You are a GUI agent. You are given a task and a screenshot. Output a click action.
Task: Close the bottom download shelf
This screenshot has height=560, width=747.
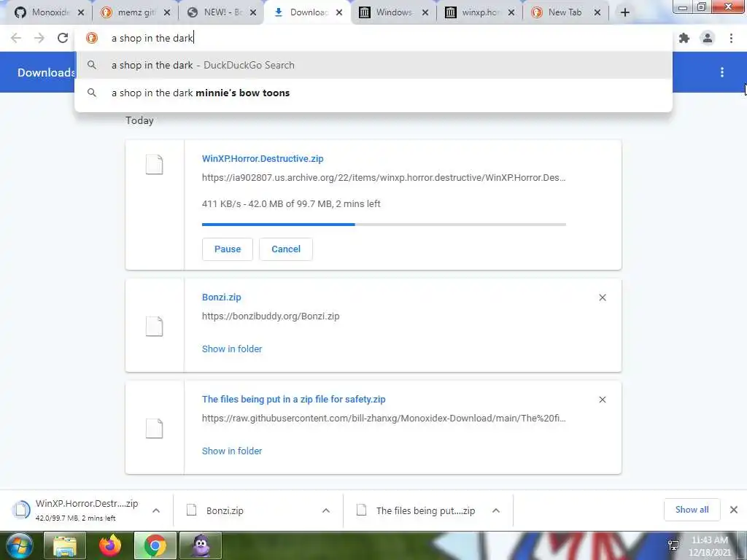coord(734,510)
